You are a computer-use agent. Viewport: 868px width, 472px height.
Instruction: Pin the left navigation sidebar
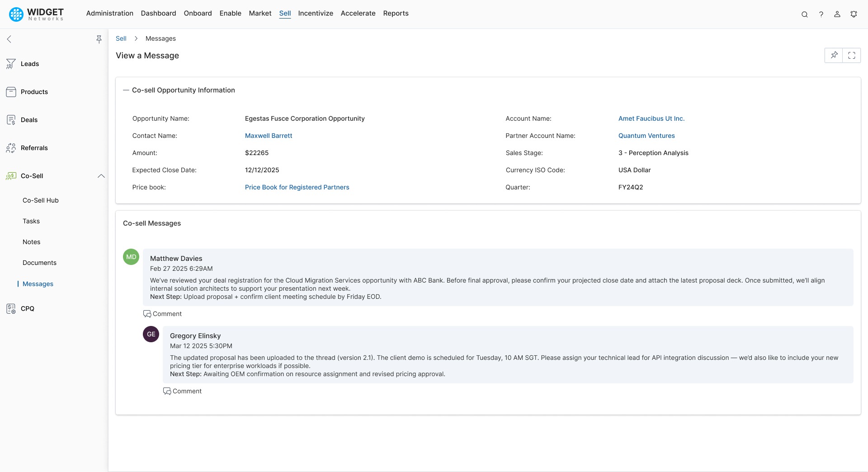[99, 39]
